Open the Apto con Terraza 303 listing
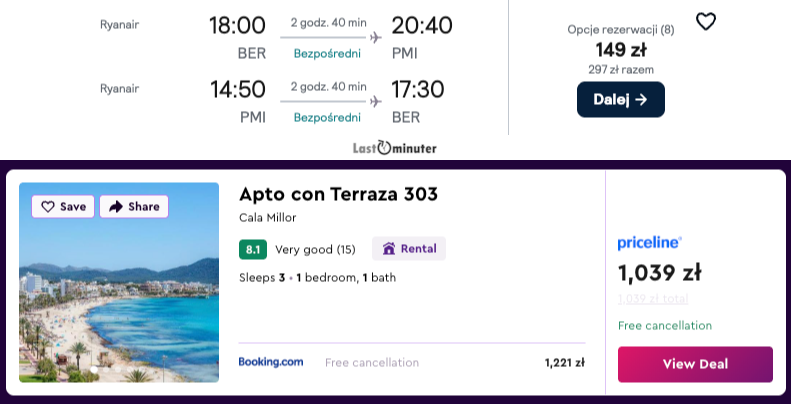 (338, 194)
